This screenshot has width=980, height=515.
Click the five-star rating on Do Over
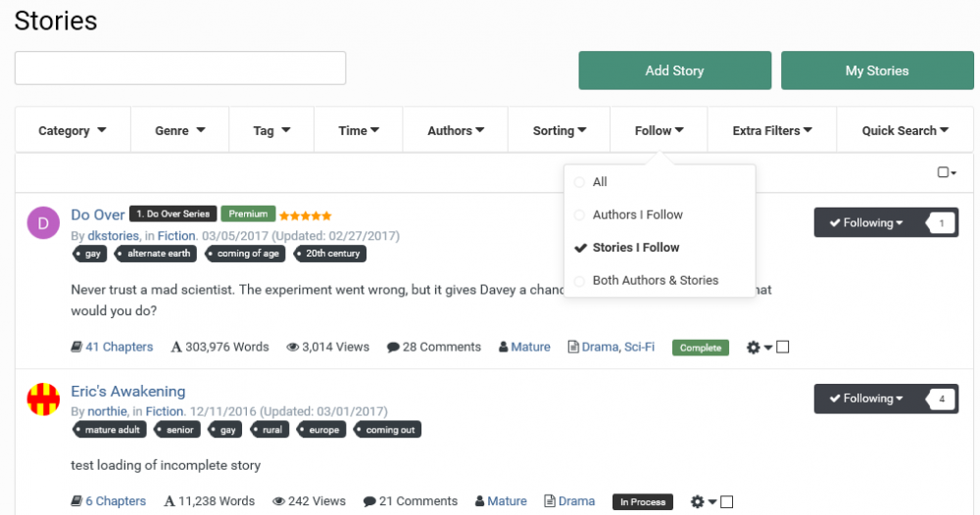coord(305,215)
